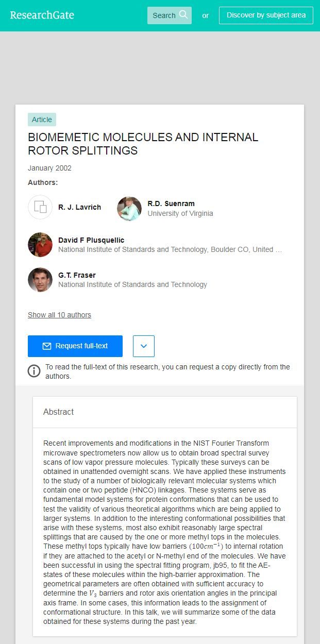The width and height of the screenshot is (320, 644).
Task: Open the Search button in header
Action: pyautogui.click(x=169, y=15)
